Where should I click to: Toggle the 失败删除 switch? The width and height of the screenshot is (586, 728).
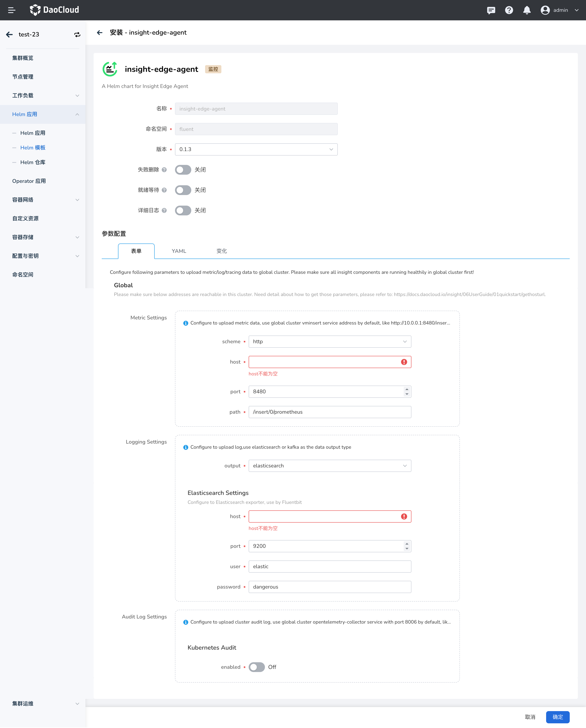183,170
